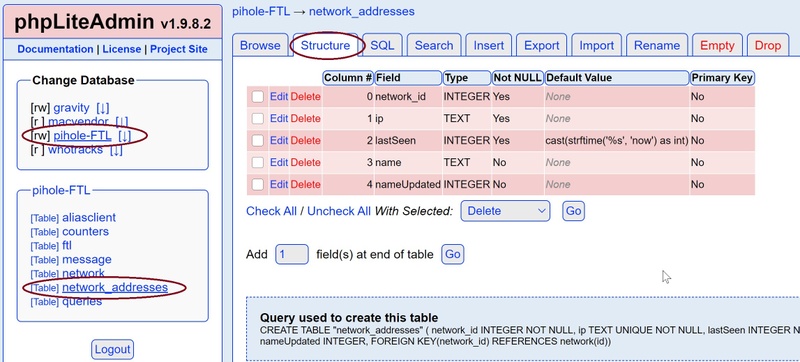Switch to the Browse tab
The image size is (800, 362).
click(260, 45)
